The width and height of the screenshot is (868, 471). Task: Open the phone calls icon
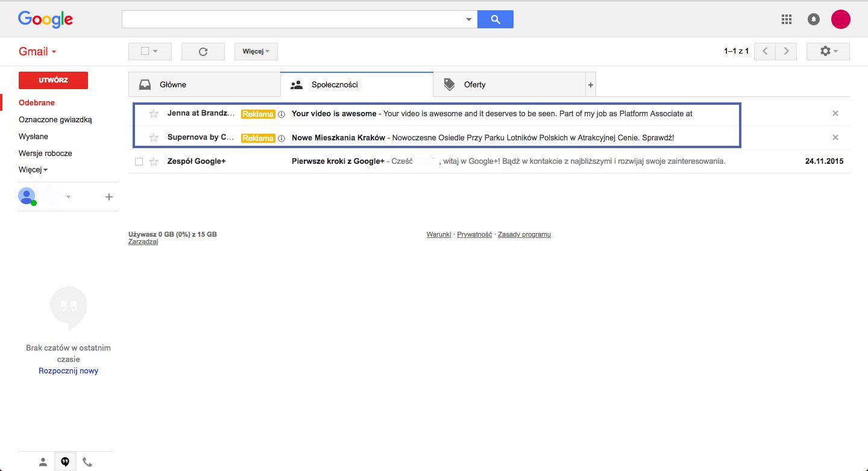coord(87,462)
